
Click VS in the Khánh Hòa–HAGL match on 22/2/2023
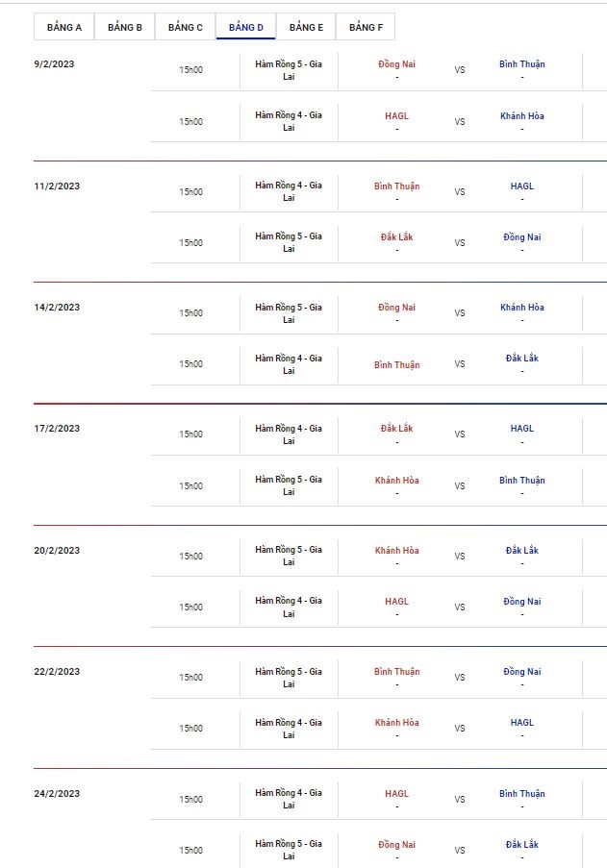(460, 729)
